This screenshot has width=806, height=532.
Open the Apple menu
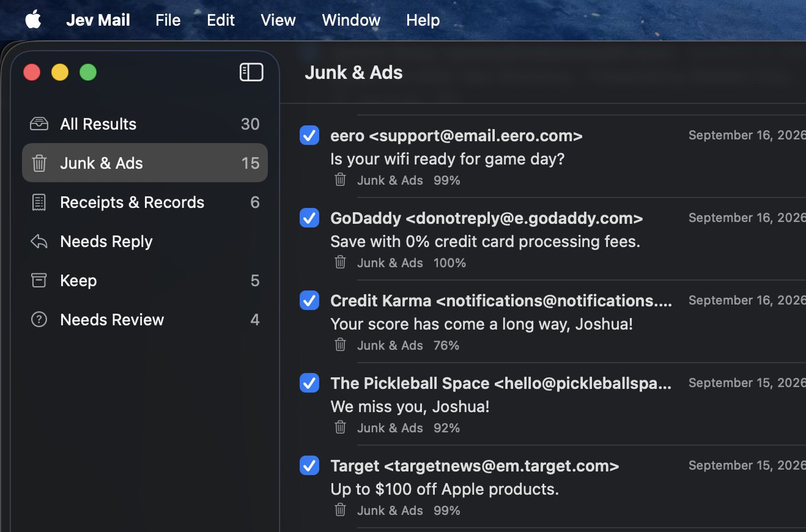pos(33,20)
